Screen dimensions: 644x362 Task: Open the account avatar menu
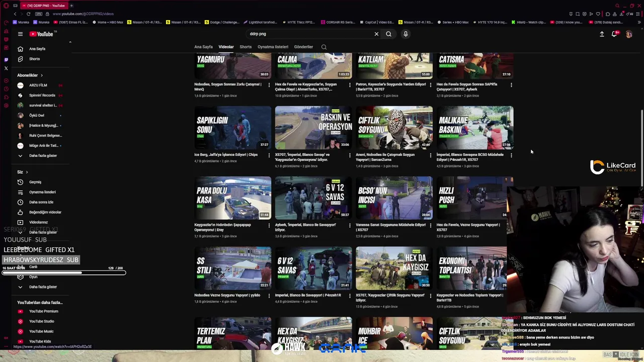click(629, 34)
